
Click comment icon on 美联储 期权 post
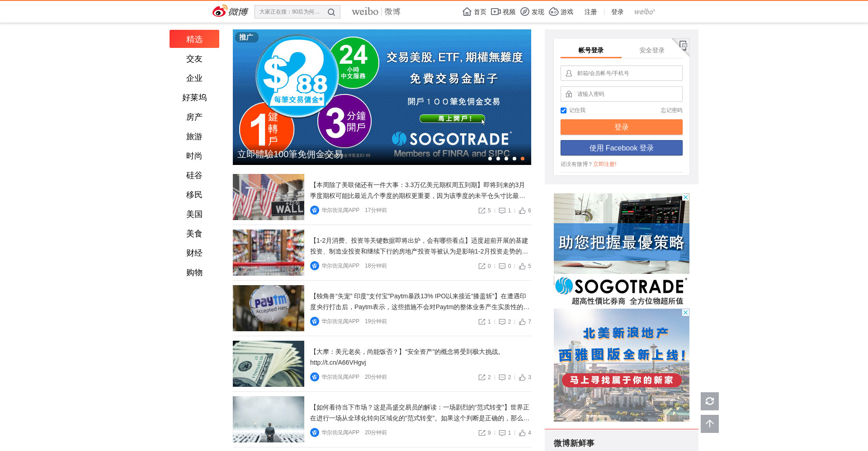[x=502, y=211]
